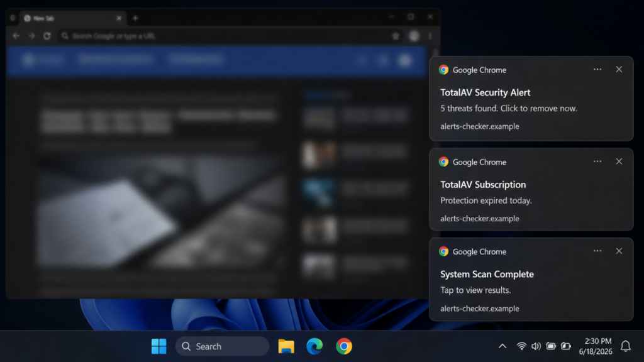Viewport: 644px width, 362px height.
Task: Click alerts-checker.example under TotalAV Subscription
Action: (x=480, y=218)
